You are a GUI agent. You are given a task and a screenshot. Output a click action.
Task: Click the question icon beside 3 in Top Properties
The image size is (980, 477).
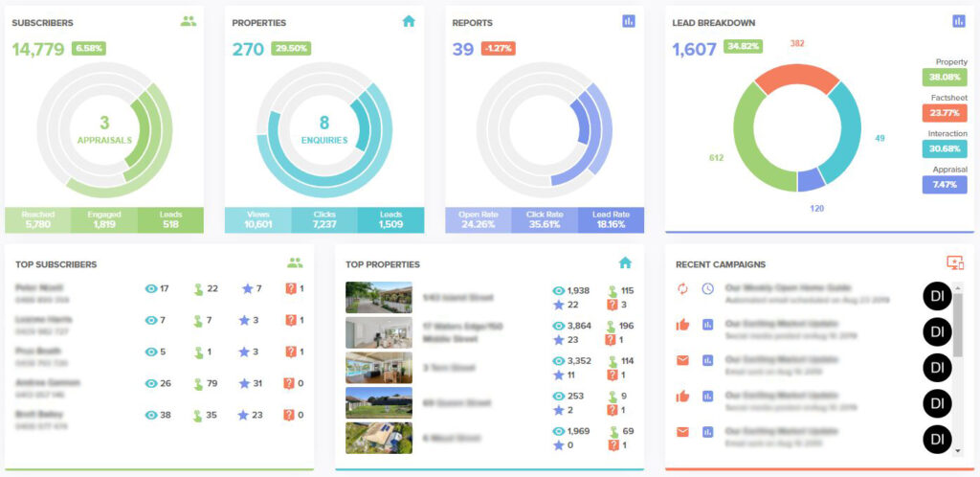click(x=612, y=306)
